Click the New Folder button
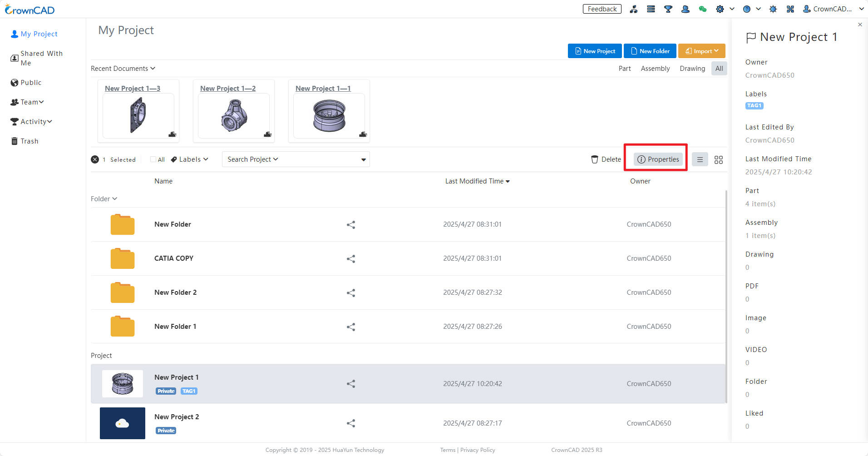Screen dimensions: 868x456 650,51
